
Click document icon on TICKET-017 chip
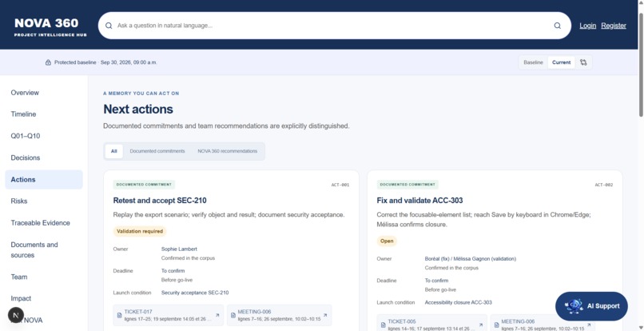click(120, 315)
